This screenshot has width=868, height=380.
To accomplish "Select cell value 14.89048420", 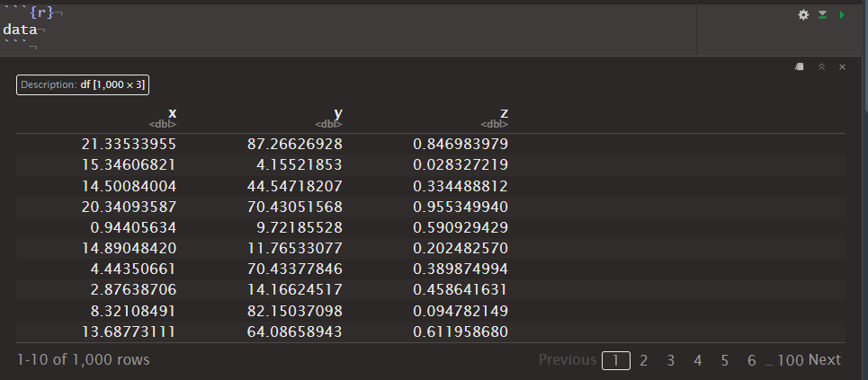I will tap(129, 248).
